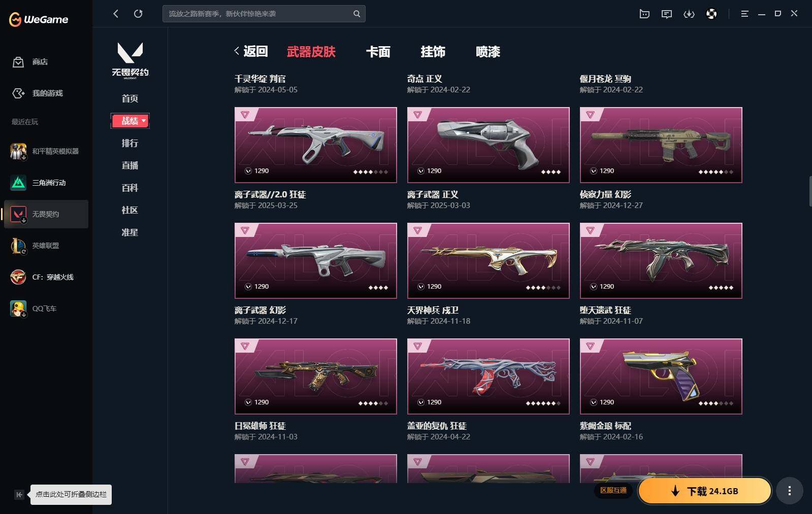Click the refresh icon beside back arrow
This screenshot has width=812, height=514.
click(138, 14)
